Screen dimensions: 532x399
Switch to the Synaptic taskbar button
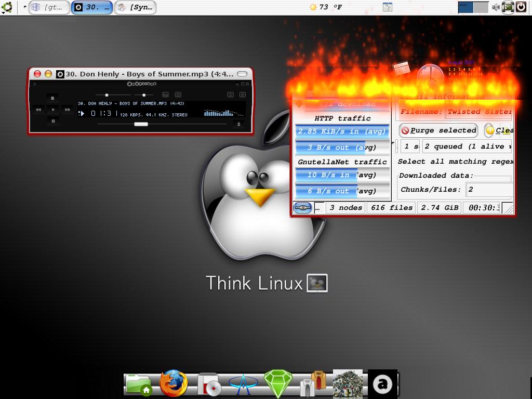tap(136, 7)
